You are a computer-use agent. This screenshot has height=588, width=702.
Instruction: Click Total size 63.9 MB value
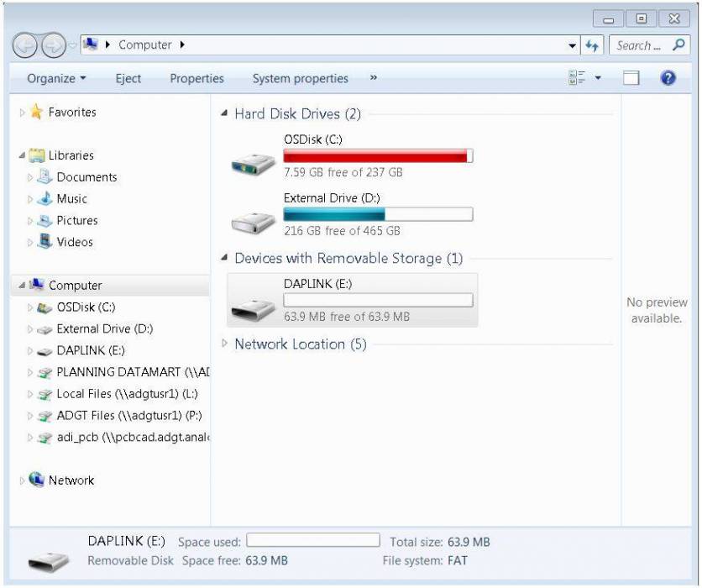469,543
